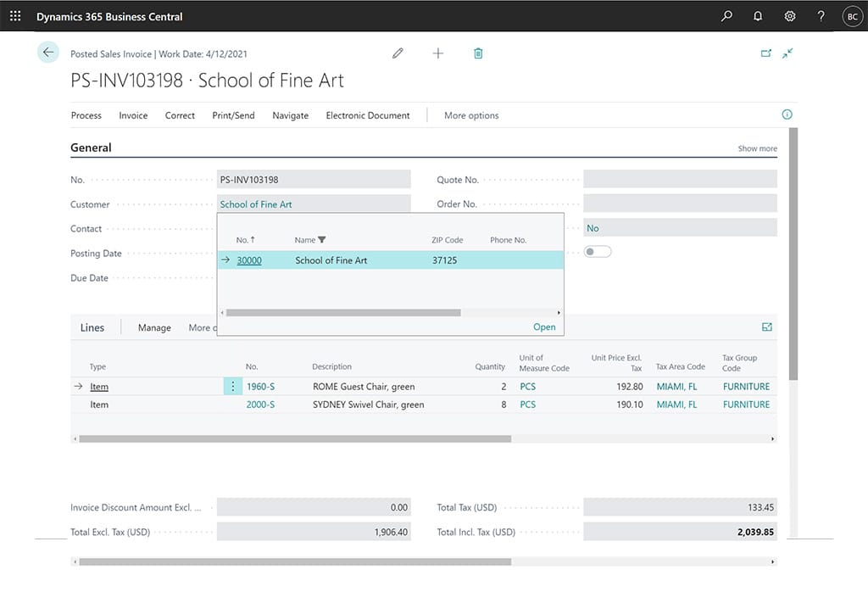Click the Total Incl. Tax value 2,039.85

[x=681, y=532]
